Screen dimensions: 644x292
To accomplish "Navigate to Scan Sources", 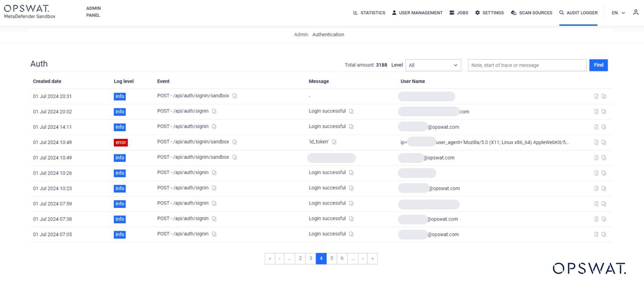I will coord(532,13).
